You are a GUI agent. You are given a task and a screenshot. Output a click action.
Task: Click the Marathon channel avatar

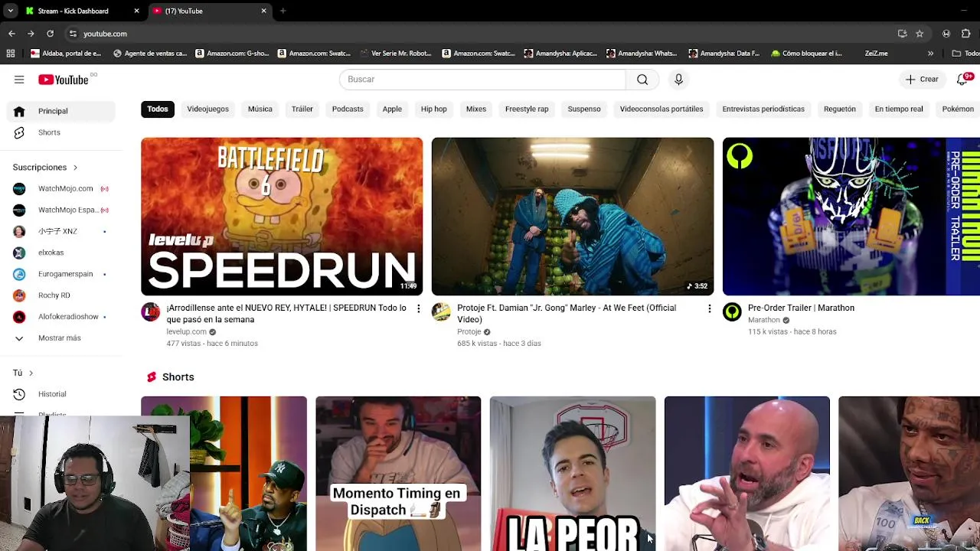click(x=733, y=311)
